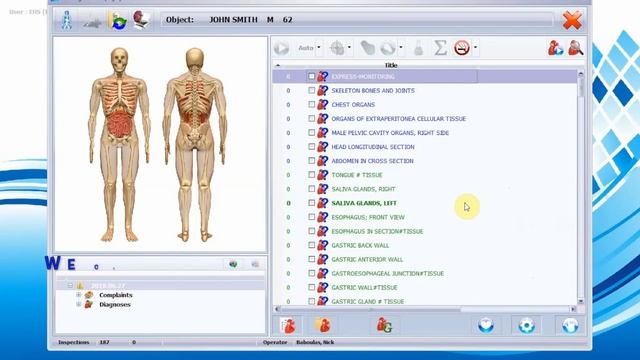Select SKELETON BONES AND JOINTS entry
This screenshot has height=360, width=640.
pos(373,91)
